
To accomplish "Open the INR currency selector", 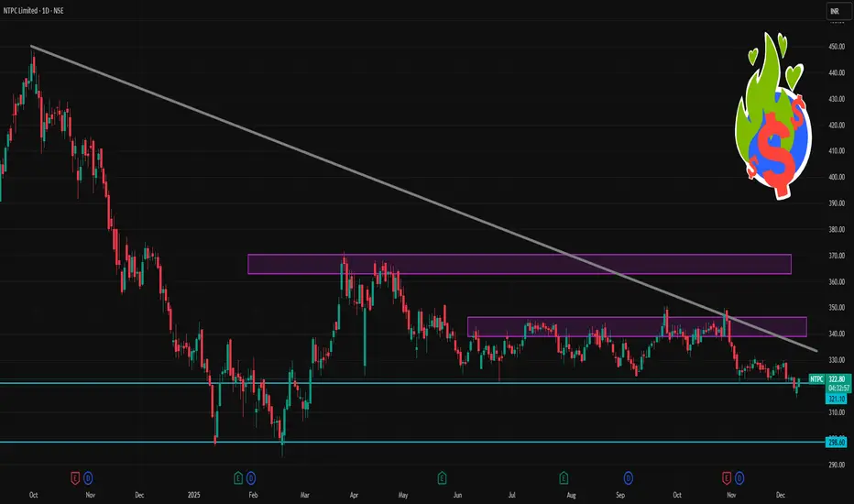I will click(838, 11).
